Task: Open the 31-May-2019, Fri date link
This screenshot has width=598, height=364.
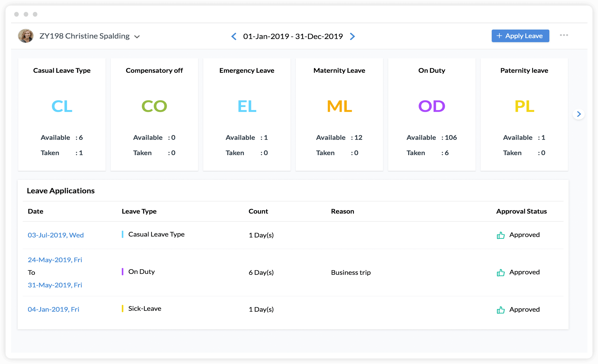Action: coord(55,285)
